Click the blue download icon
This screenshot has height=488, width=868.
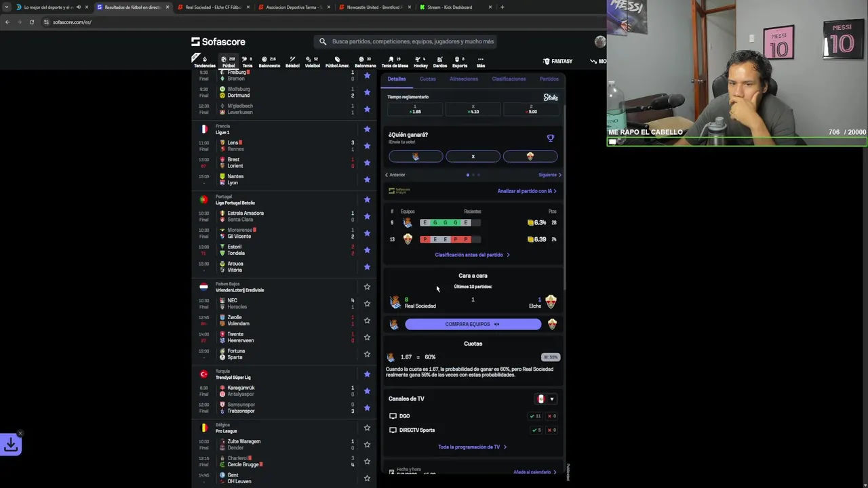tap(11, 445)
